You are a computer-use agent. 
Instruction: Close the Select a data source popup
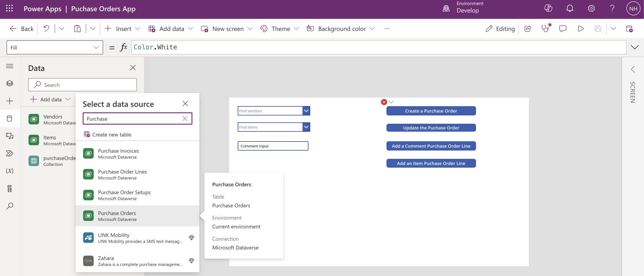(185, 104)
